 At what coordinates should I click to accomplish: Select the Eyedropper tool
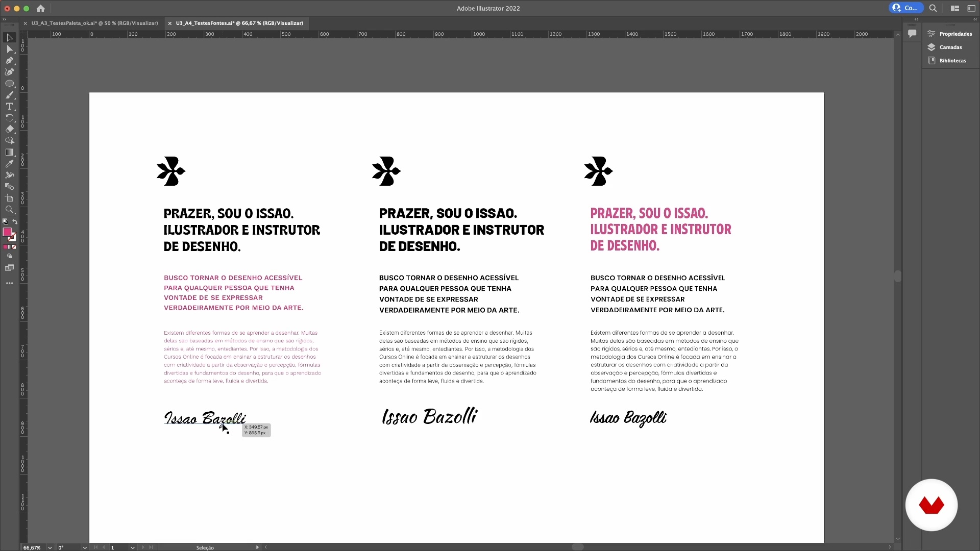(x=9, y=163)
